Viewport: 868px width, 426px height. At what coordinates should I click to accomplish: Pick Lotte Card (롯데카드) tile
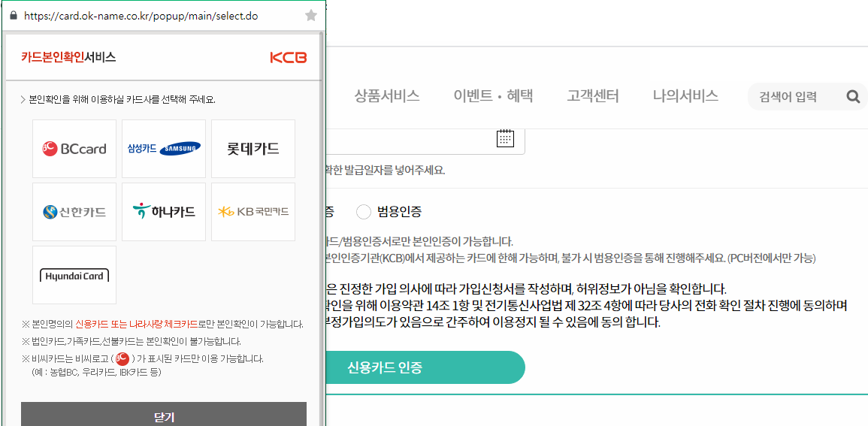(253, 149)
